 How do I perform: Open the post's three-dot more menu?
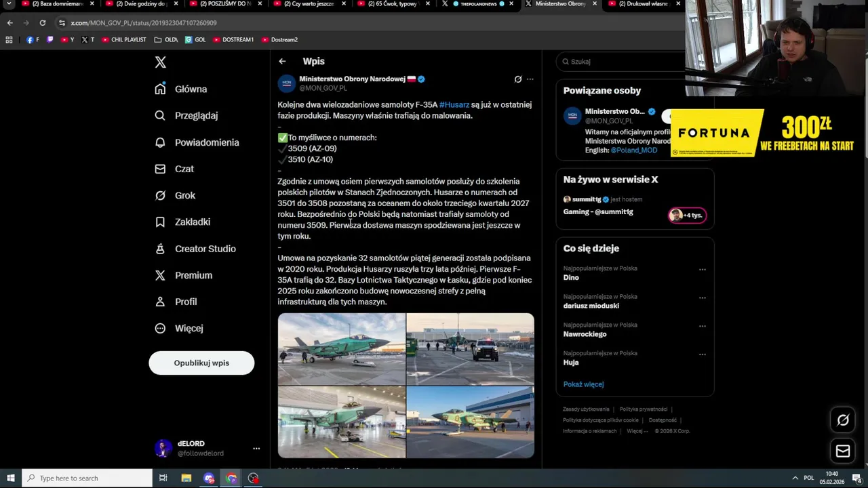click(530, 79)
